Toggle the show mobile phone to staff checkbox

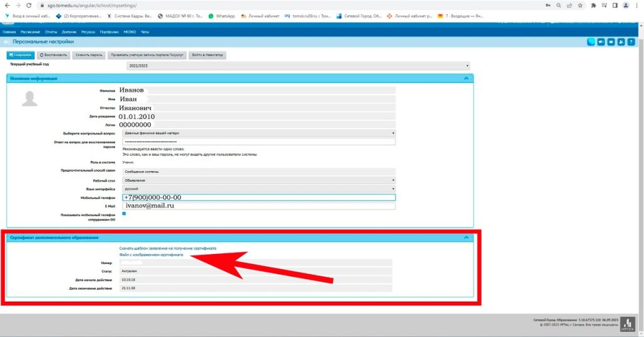124,214
